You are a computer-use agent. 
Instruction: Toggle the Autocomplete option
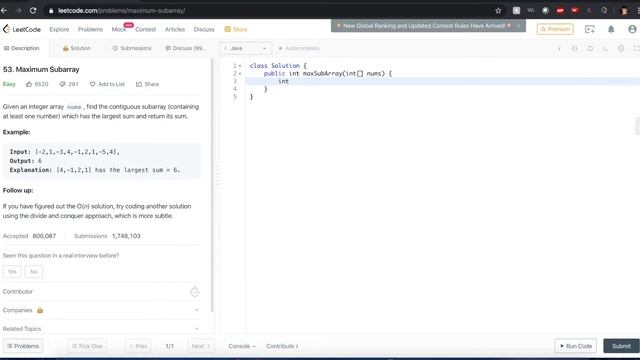pos(299,48)
